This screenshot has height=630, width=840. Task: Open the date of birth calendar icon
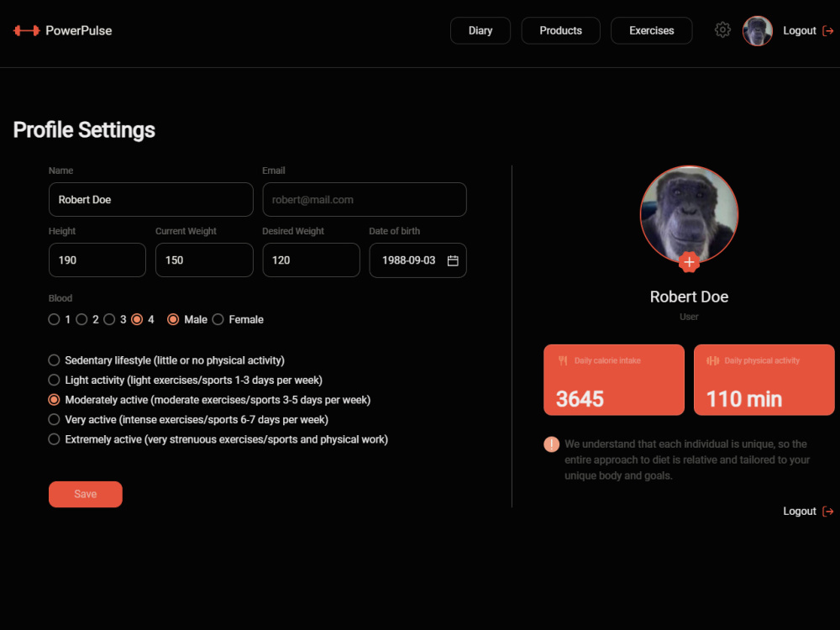(x=453, y=260)
